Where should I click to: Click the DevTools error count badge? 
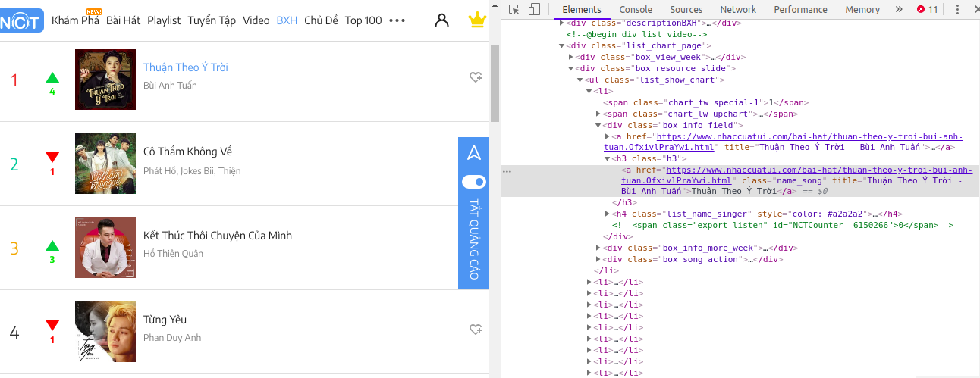click(x=927, y=10)
